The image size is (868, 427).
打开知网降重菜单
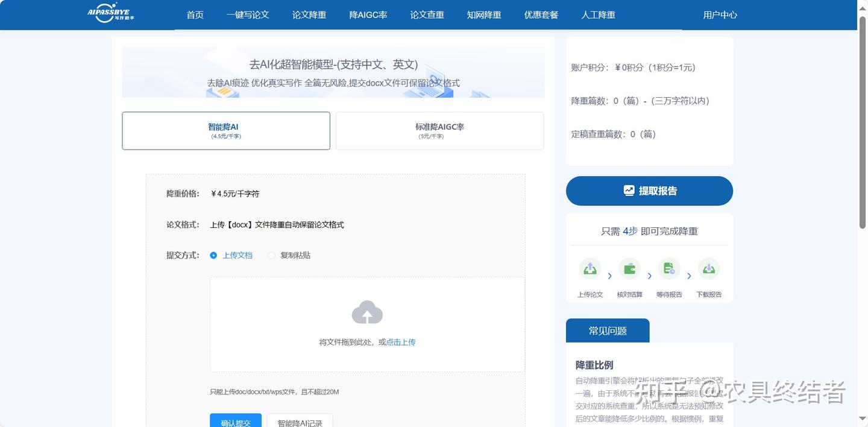(483, 14)
